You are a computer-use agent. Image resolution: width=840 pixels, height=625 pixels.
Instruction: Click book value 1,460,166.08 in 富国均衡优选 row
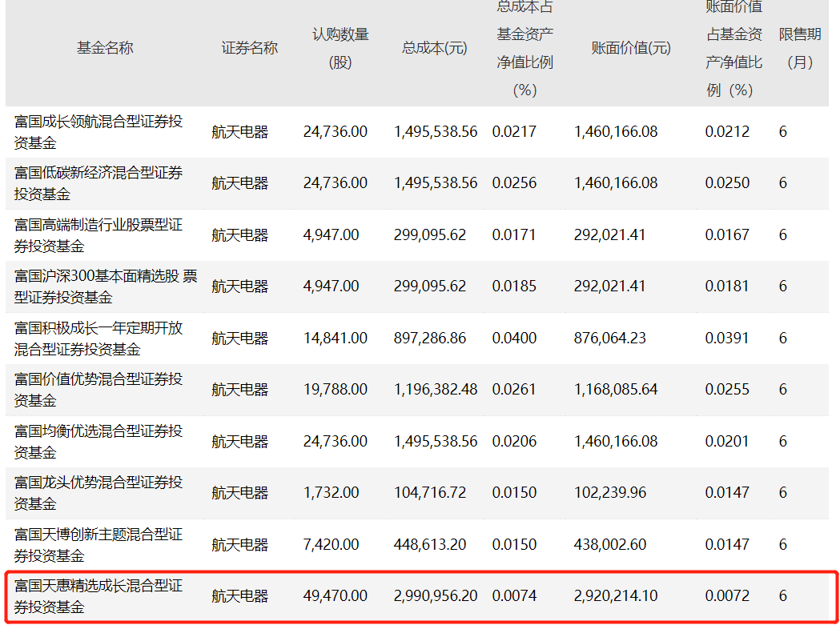click(616, 441)
